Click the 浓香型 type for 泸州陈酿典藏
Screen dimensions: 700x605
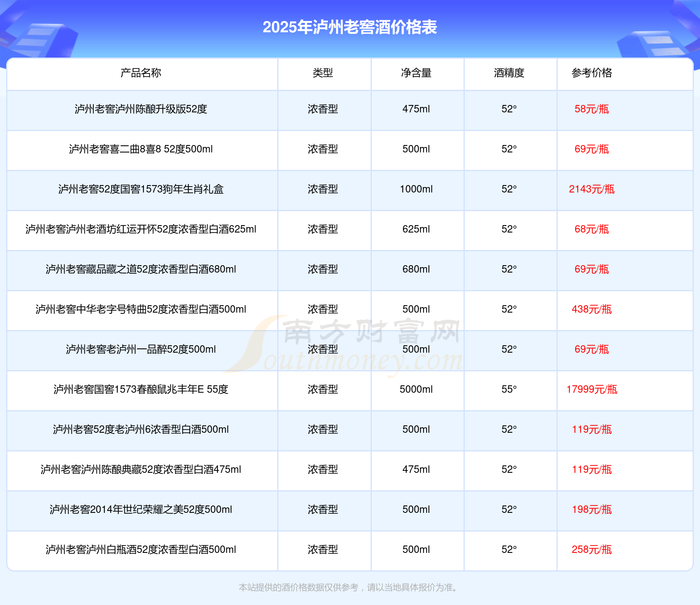(323, 470)
